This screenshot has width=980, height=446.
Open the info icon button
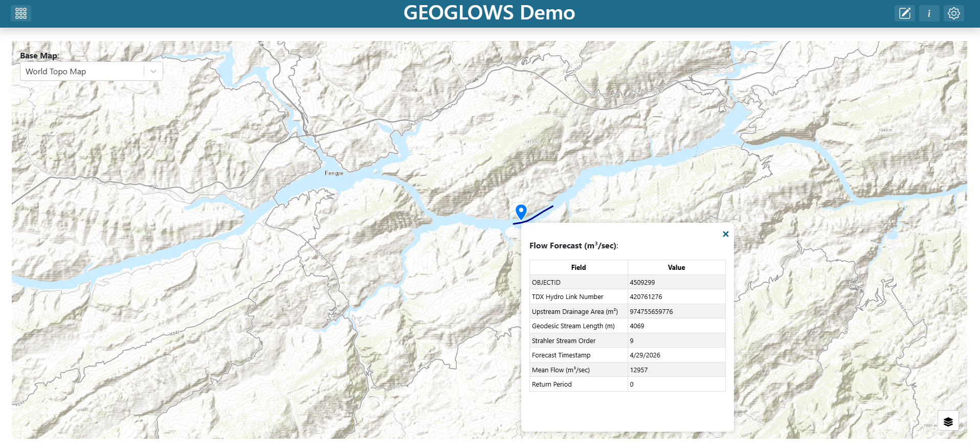(x=929, y=13)
